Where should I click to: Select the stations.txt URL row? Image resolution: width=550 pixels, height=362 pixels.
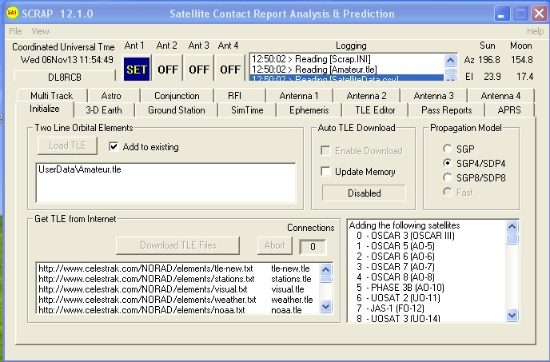[x=178, y=279]
